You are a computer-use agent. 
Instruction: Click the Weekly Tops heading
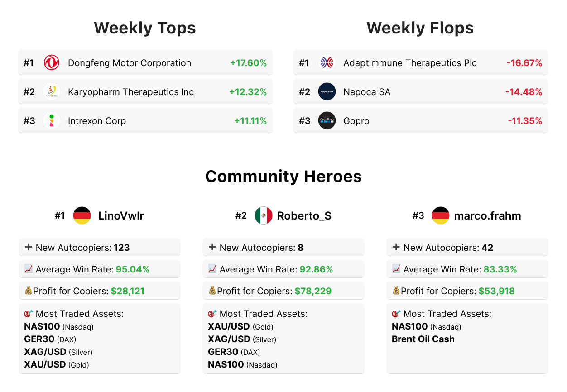(145, 28)
